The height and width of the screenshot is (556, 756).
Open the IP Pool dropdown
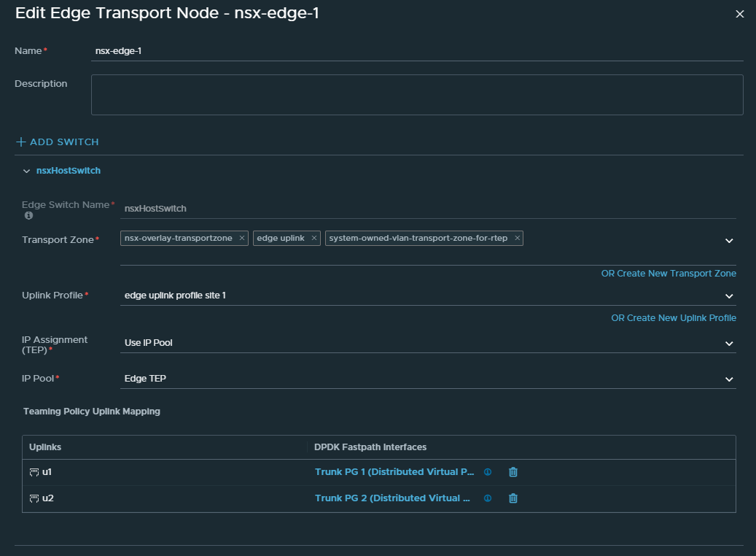point(728,379)
